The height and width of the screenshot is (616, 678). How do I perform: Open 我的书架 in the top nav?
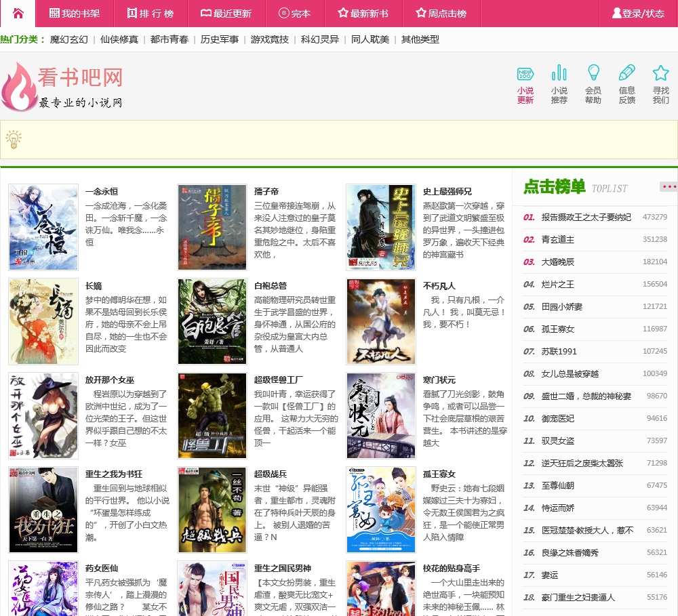click(x=75, y=14)
